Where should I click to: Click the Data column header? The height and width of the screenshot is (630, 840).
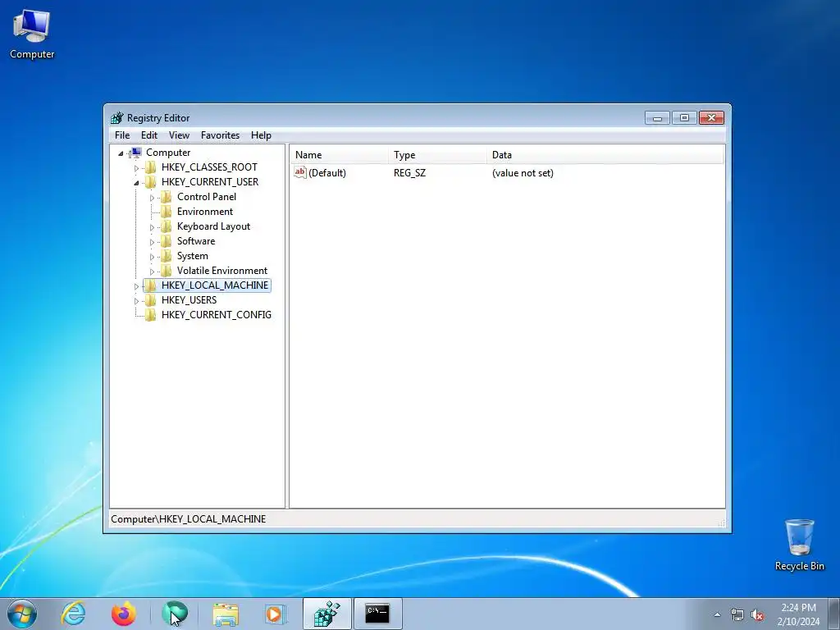(x=605, y=155)
